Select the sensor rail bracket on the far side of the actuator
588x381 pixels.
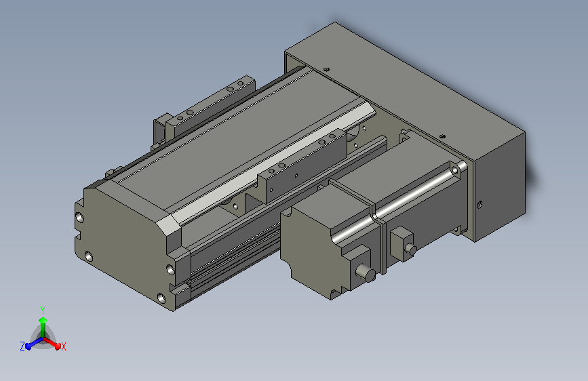210,105
